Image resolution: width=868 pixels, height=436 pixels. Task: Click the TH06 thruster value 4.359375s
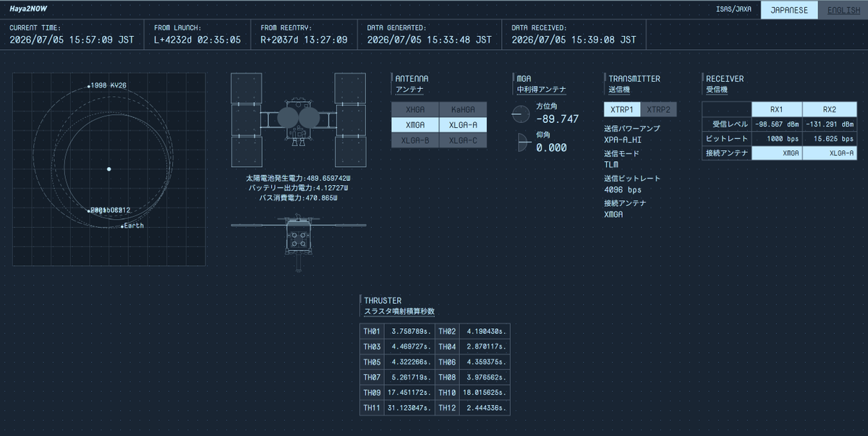[x=485, y=362]
